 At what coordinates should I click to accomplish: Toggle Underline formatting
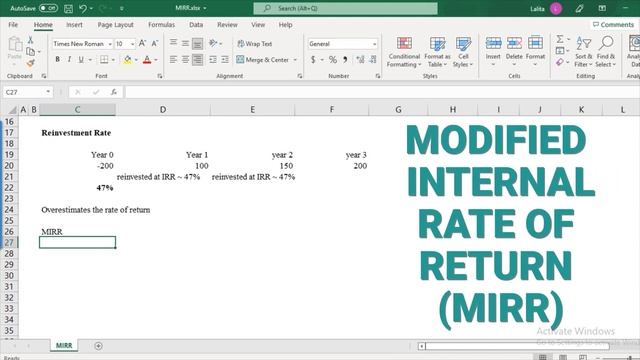[81, 60]
